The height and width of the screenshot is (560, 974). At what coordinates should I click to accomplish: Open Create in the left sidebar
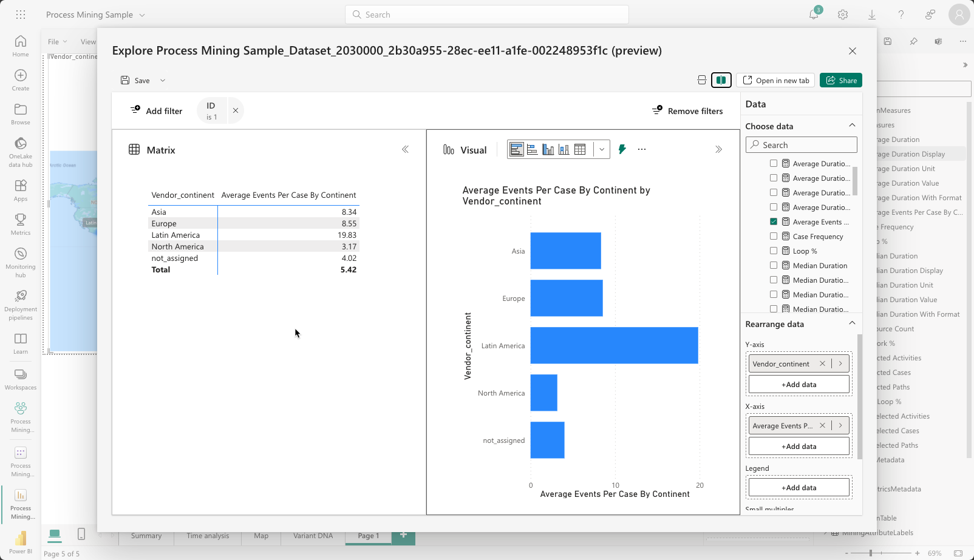(x=21, y=79)
